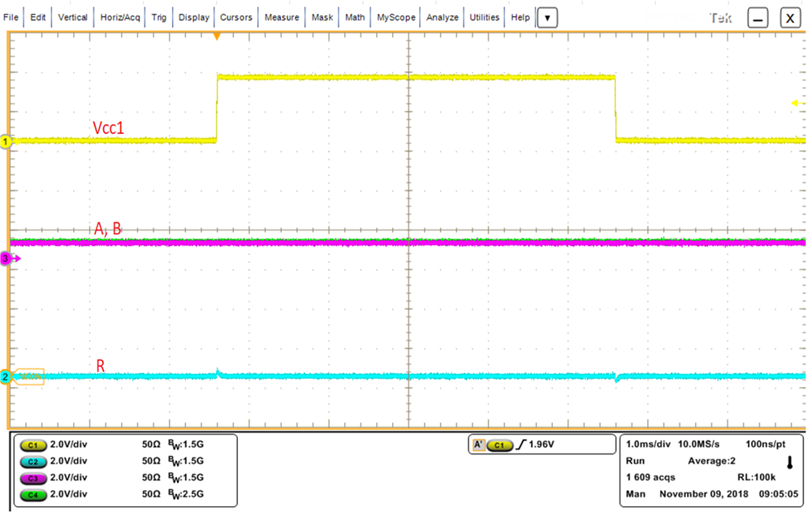The image size is (812, 516).
Task: Click the trigger level arrow on right edge
Action: (x=800, y=102)
